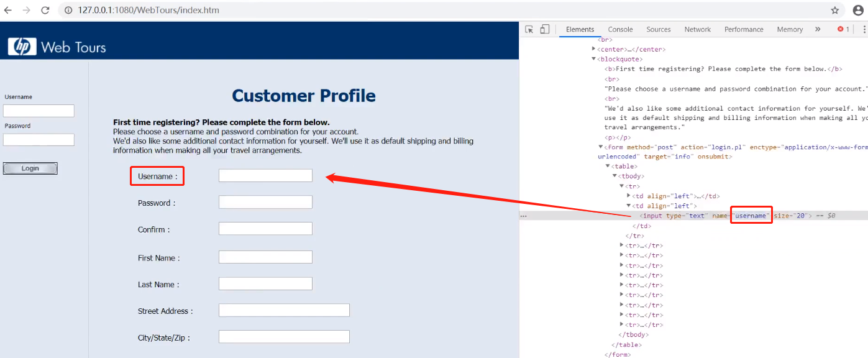The height and width of the screenshot is (358, 868).
Task: Click the City/State/Zip input field
Action: click(x=284, y=337)
